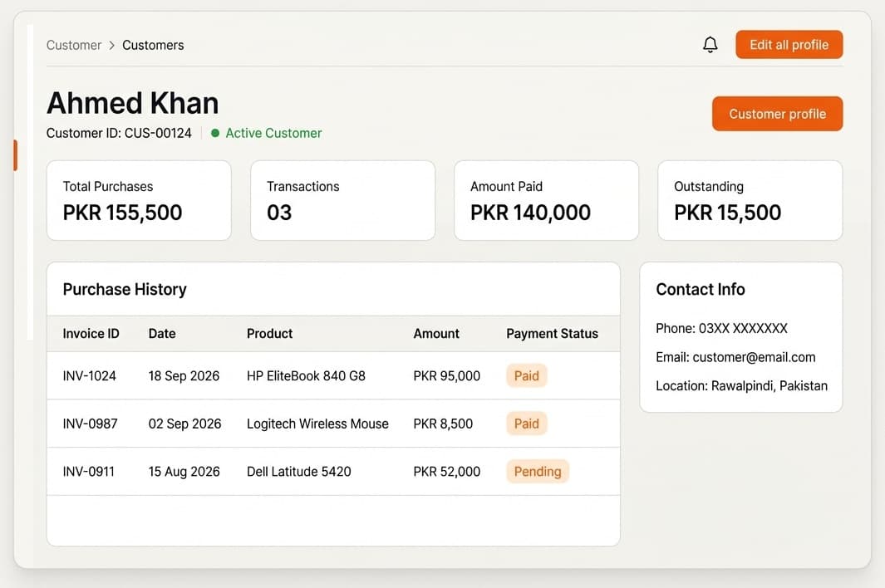The image size is (885, 588).
Task: Open the Transactions card
Action: [342, 200]
